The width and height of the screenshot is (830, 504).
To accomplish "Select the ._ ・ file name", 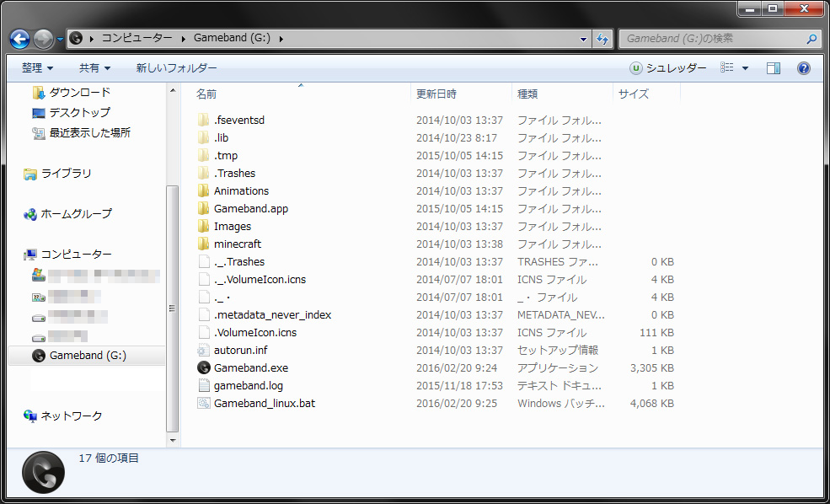I will click(222, 298).
